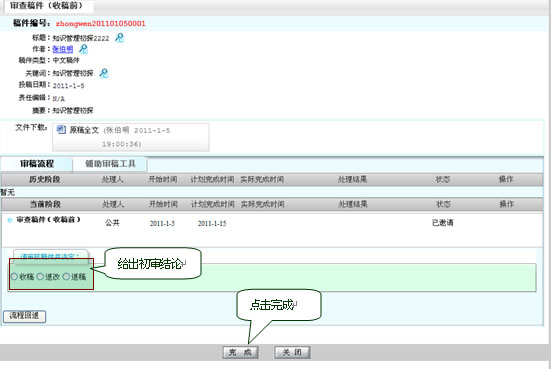This screenshot has height=369, width=551.
Task: Click the bullet icon before 审查稿件（收稿前）stage
Action: (x=10, y=220)
